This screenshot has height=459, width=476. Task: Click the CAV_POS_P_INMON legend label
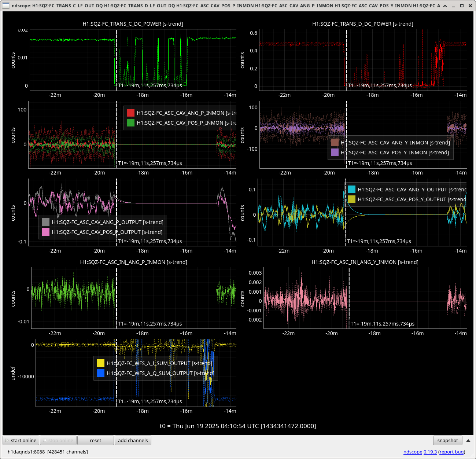click(x=187, y=123)
